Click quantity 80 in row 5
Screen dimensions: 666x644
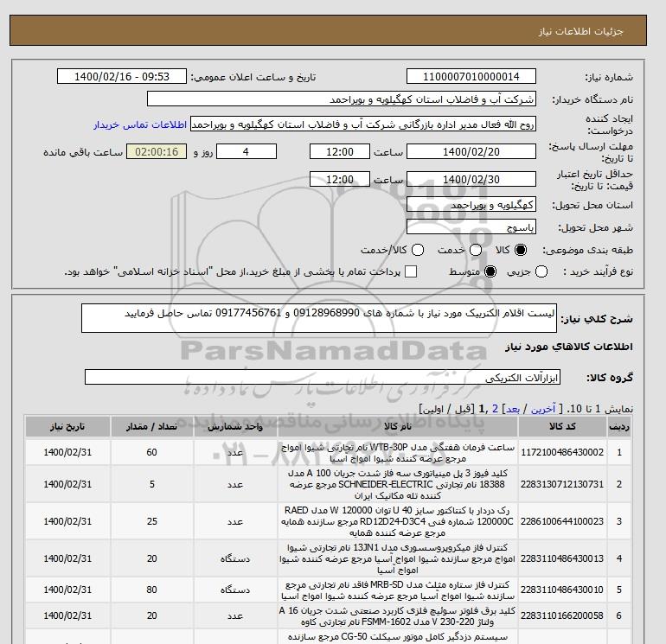pos(151,590)
